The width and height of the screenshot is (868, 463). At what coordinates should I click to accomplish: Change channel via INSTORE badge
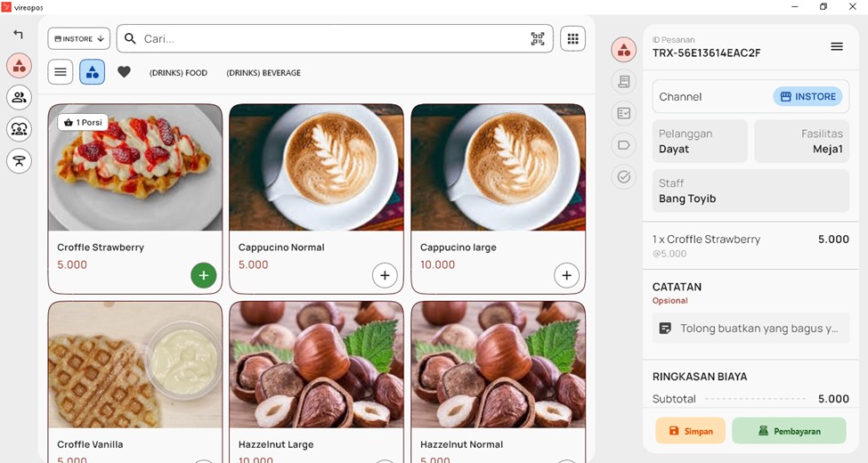(x=807, y=96)
